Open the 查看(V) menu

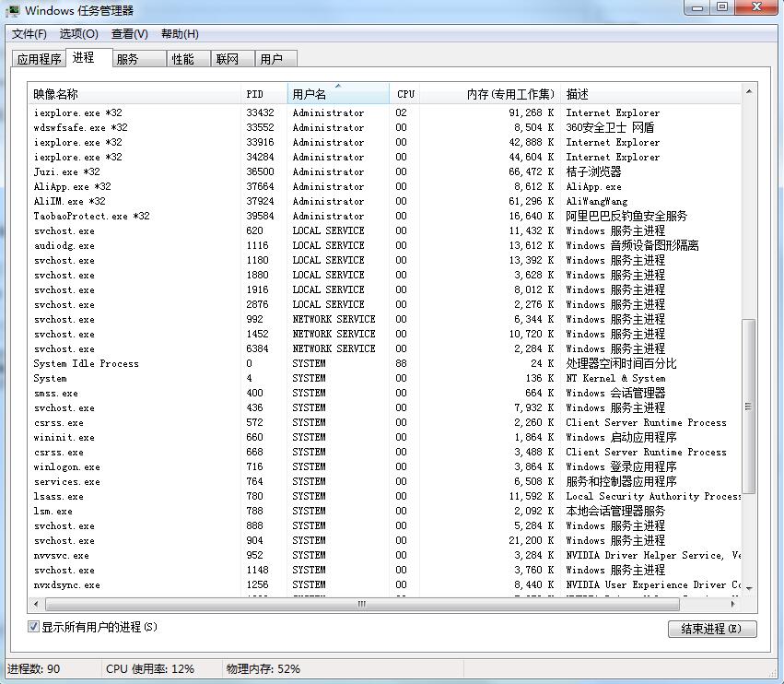129,34
